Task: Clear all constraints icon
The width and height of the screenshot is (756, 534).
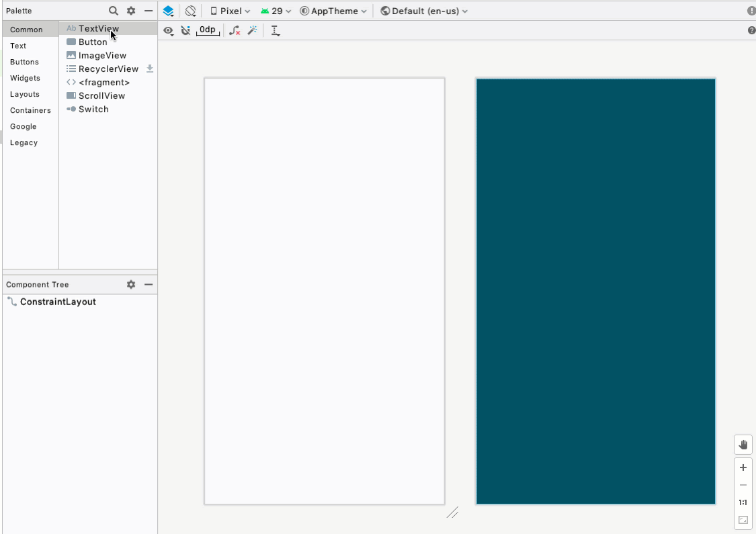Action: pyautogui.click(x=235, y=30)
